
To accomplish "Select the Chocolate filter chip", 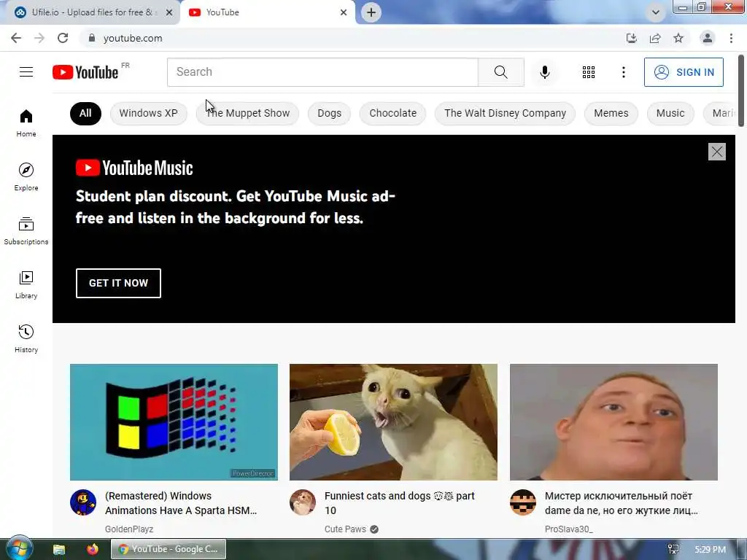I will (392, 113).
